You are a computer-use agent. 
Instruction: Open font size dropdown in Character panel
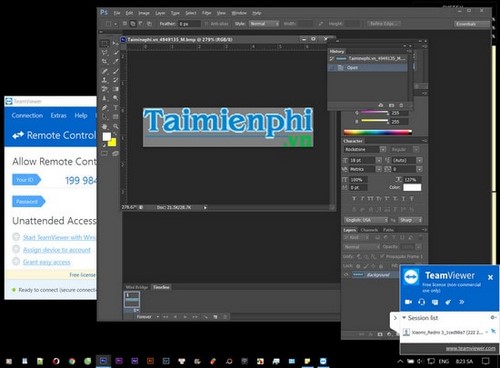click(379, 160)
